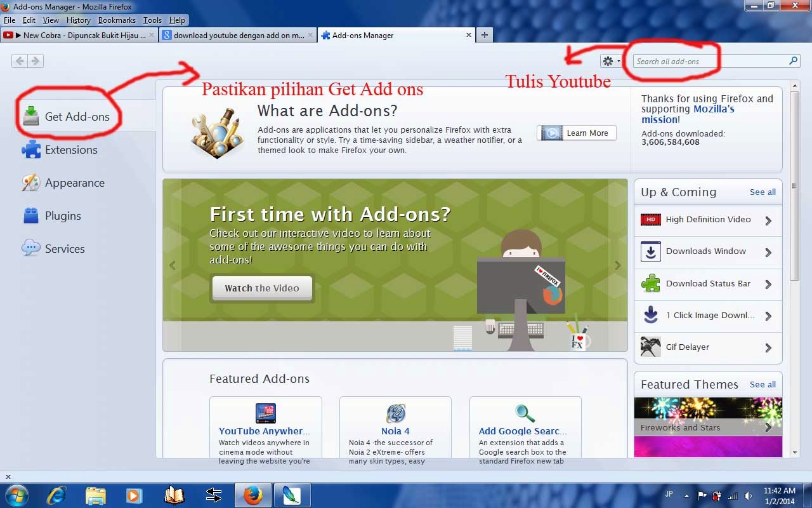
Task: Open the Help menu
Action: (x=177, y=20)
